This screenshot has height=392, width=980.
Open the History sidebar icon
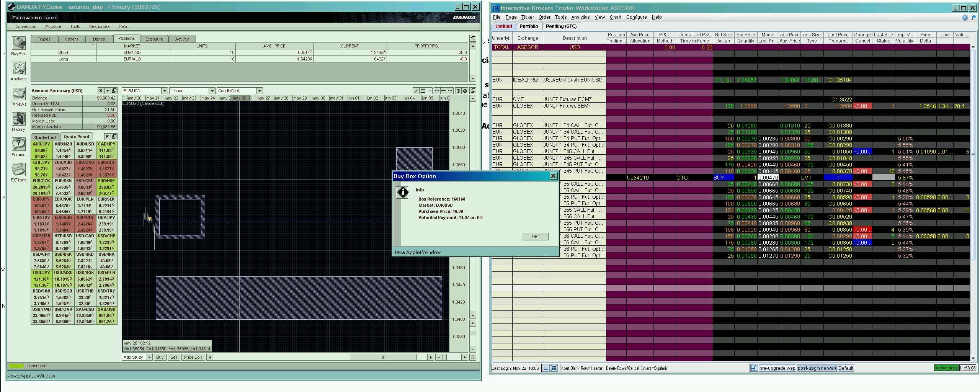(18, 119)
